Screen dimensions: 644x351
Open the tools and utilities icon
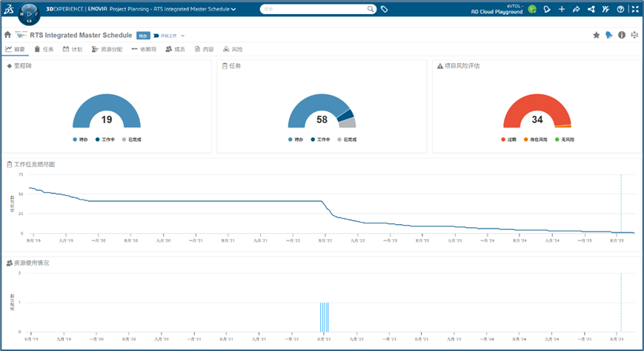605,9
